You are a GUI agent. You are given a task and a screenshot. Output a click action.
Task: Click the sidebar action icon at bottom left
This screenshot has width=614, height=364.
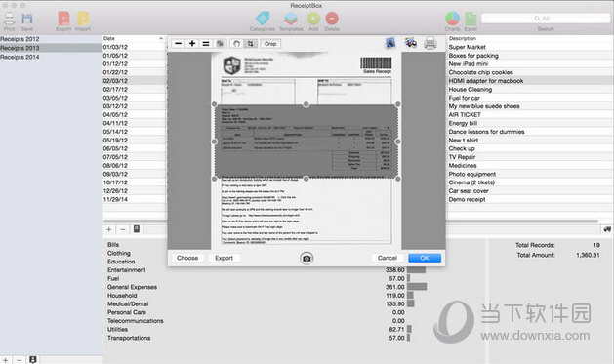(33, 360)
